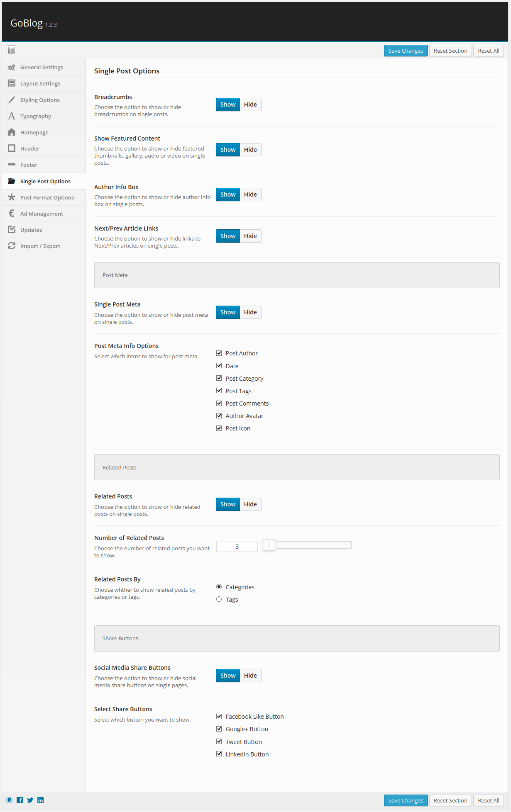
Task: Collapse the Related Posts section header
Action: point(297,467)
